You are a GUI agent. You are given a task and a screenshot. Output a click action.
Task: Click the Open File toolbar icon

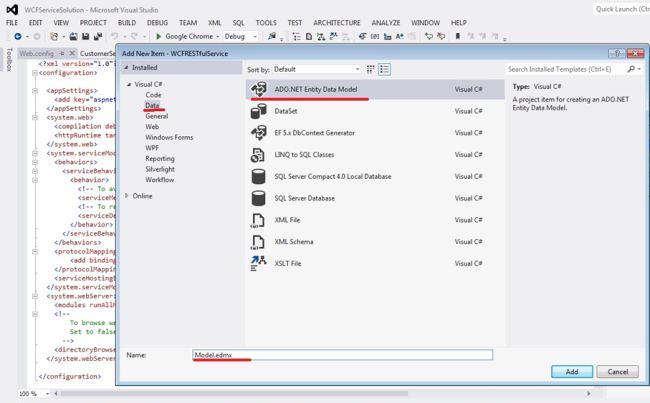click(x=73, y=36)
